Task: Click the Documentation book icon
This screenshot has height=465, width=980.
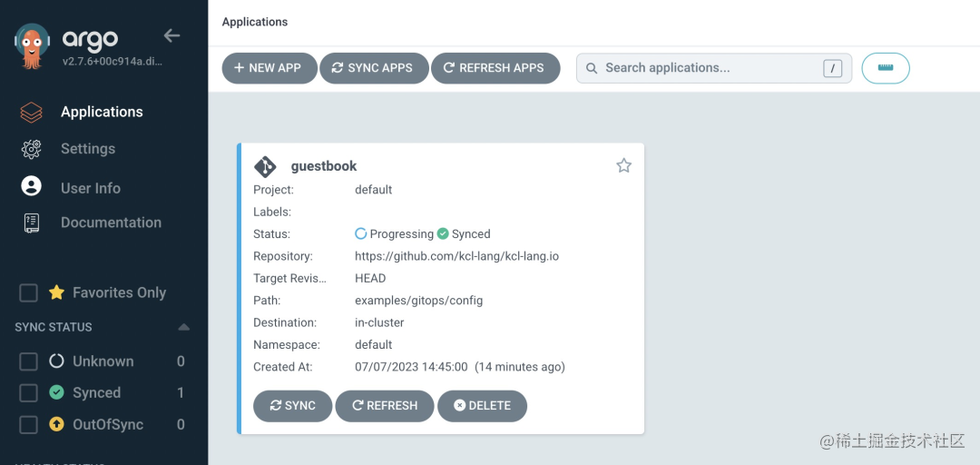Action: coord(31,223)
